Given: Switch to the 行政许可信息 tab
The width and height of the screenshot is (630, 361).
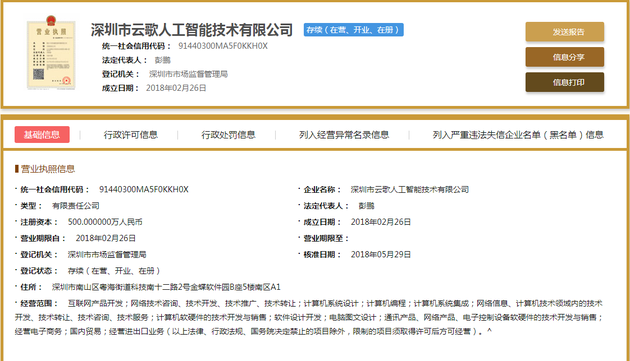Looking at the screenshot, I should 131,135.
